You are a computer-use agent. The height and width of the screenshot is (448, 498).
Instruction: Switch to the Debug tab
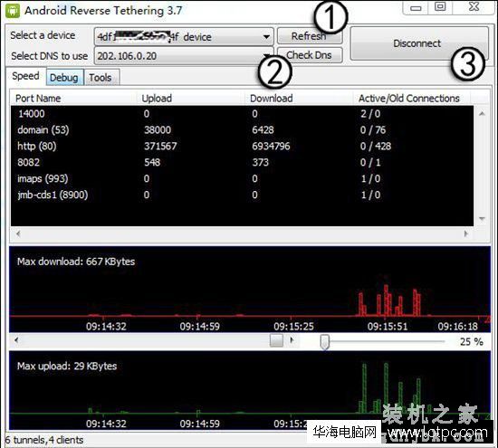pos(65,77)
